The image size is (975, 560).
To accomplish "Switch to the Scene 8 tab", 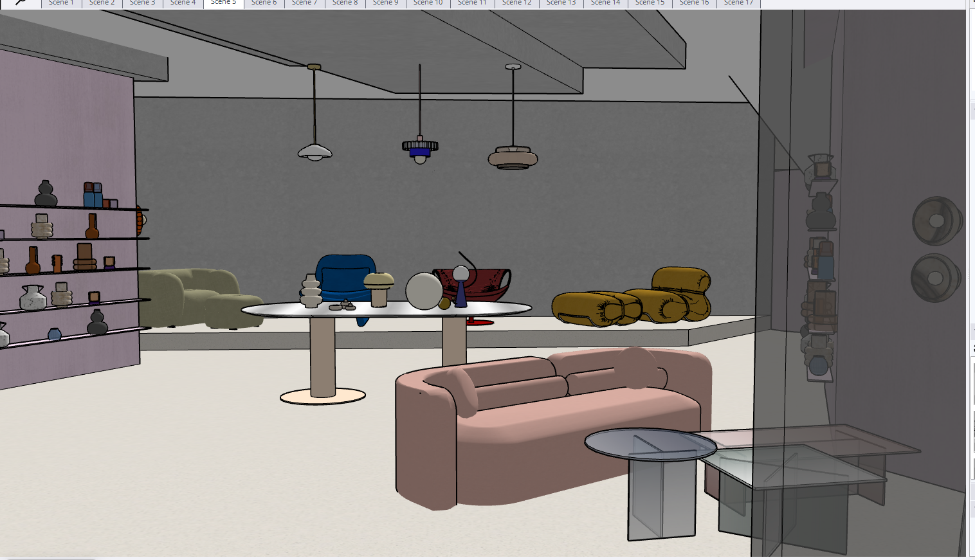I will pyautogui.click(x=345, y=3).
